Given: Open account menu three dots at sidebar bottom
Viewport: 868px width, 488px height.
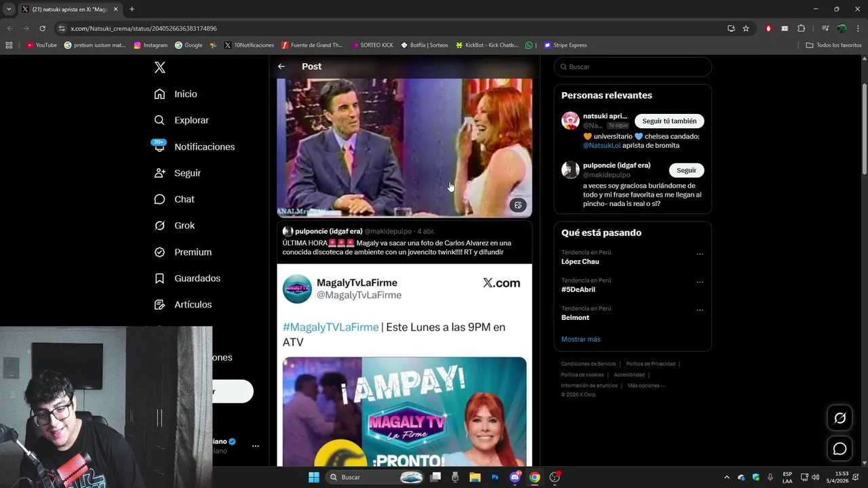Looking at the screenshot, I should tap(255, 446).
